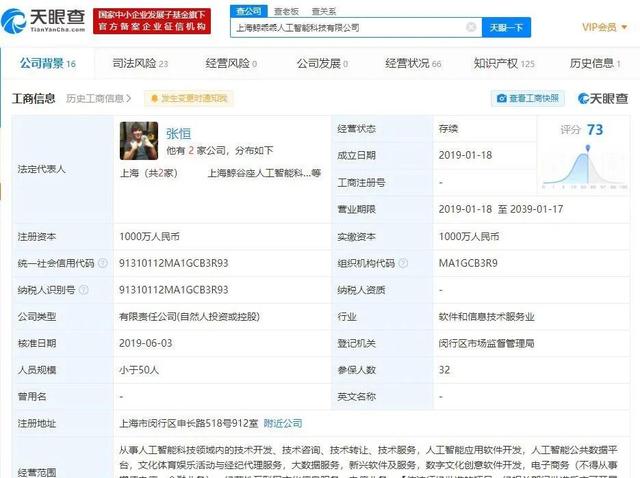
Task: Click the taxpayer ID number value
Action: pos(173,290)
